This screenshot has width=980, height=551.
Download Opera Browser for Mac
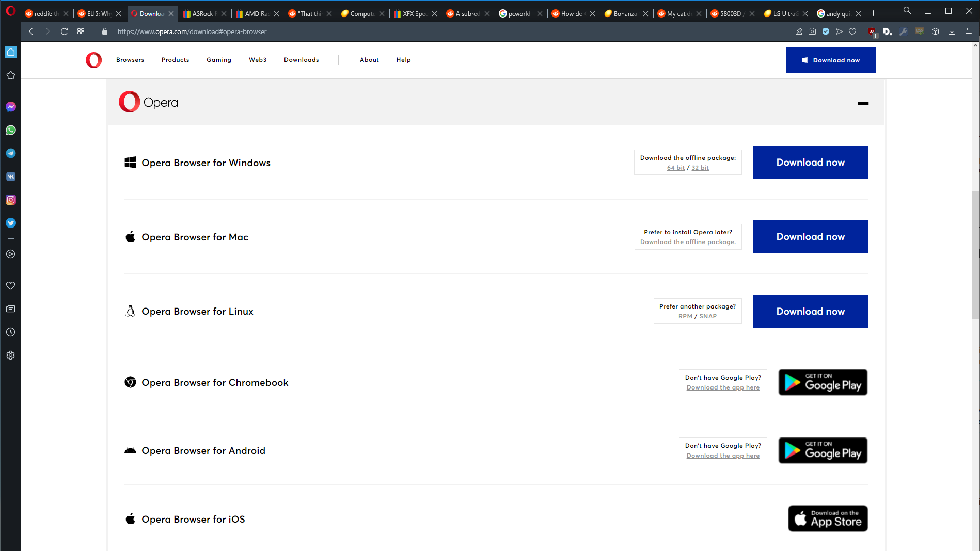(x=811, y=237)
